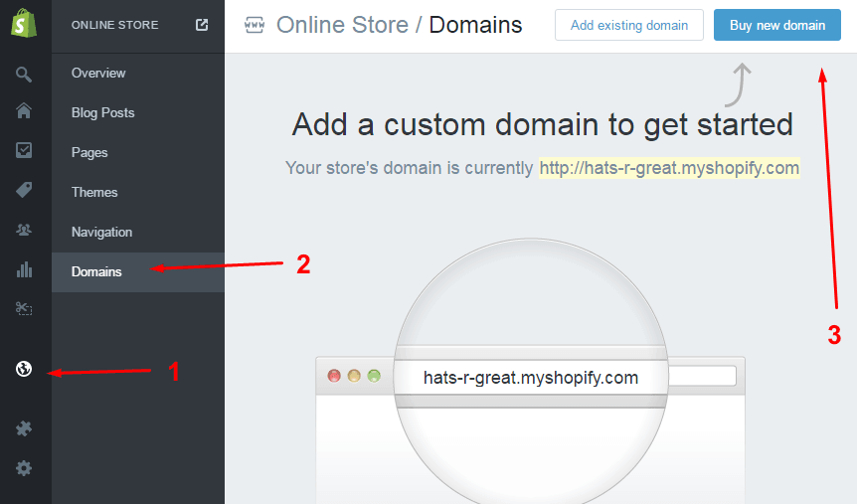Select the Online Store globe icon
The height and width of the screenshot is (504, 857).
tap(24, 369)
